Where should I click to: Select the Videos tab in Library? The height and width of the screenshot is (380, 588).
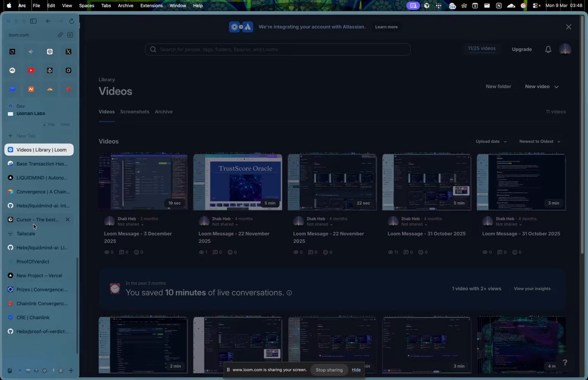click(107, 112)
